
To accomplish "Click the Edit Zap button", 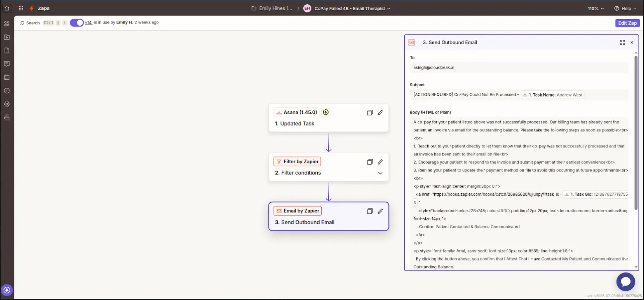I will coord(627,23).
